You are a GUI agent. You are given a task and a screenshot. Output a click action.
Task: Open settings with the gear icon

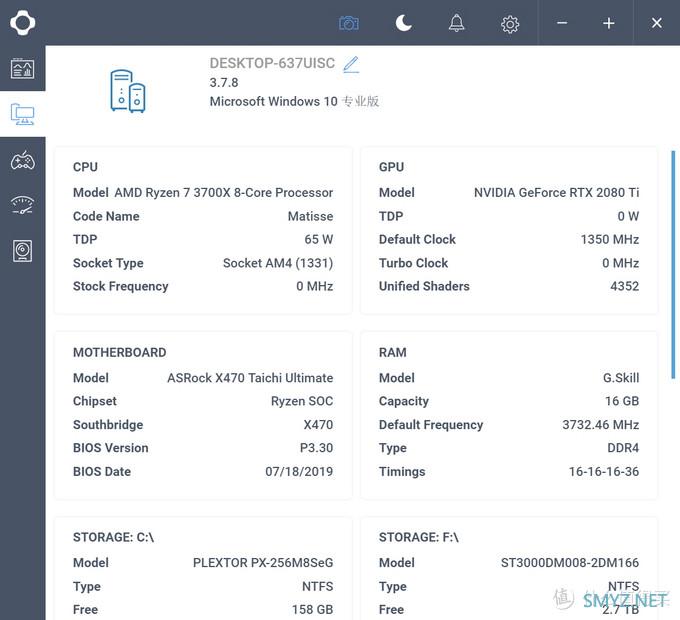coord(510,24)
